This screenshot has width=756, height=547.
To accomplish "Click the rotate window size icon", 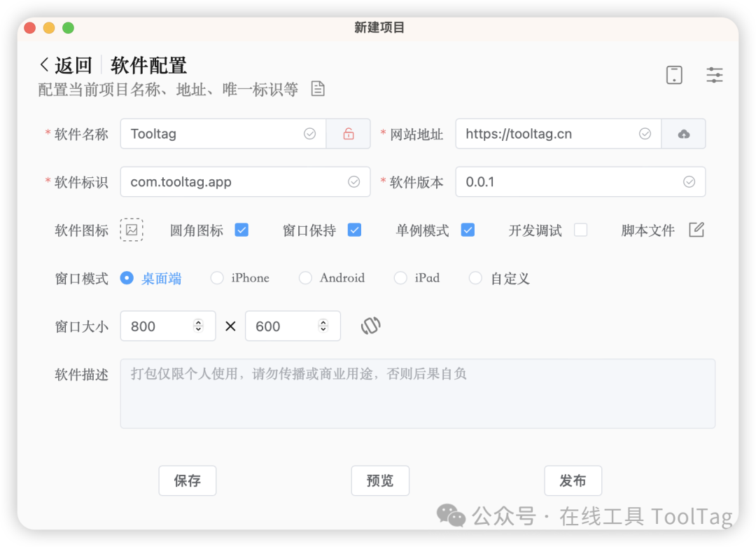I will (x=370, y=326).
